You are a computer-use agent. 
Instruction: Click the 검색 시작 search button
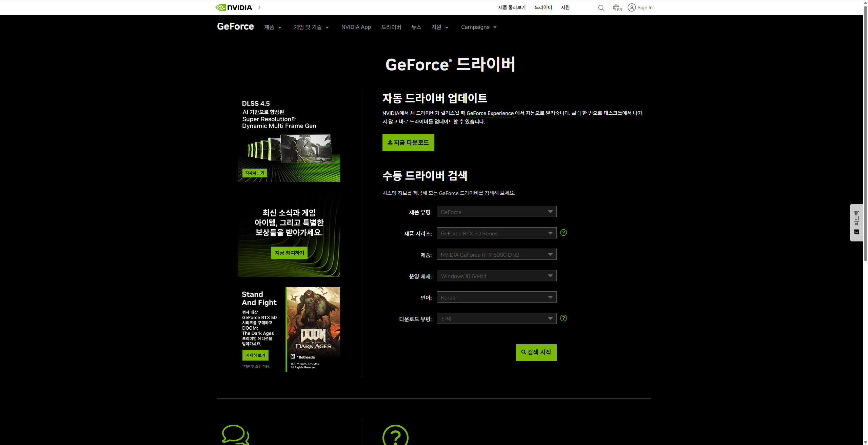point(536,352)
